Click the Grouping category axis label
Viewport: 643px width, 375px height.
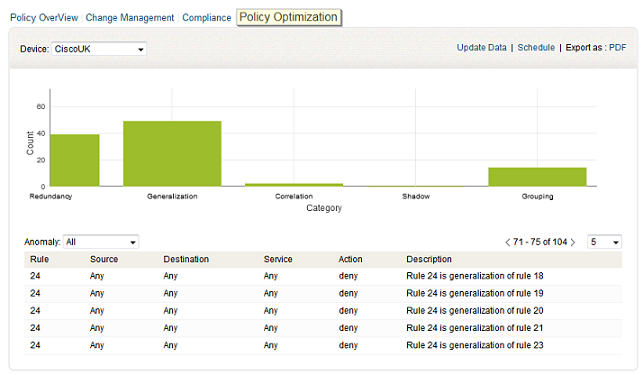pyautogui.click(x=537, y=197)
